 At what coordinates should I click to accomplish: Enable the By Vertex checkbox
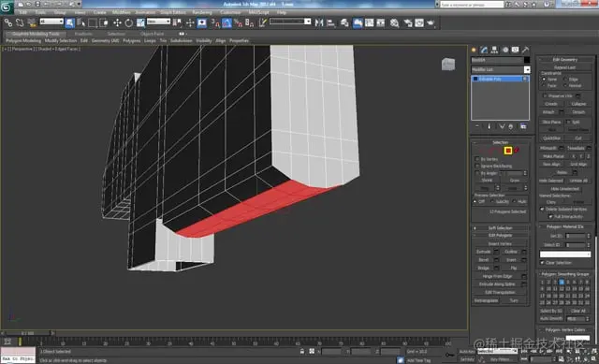coord(477,159)
